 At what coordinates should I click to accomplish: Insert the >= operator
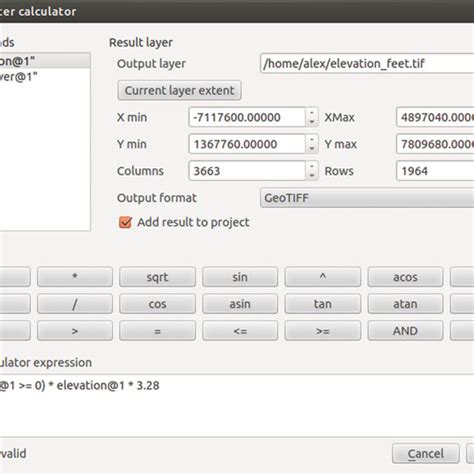click(323, 331)
